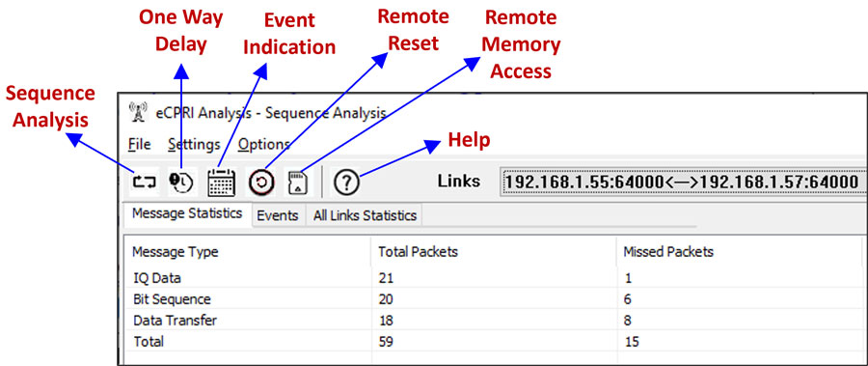Screen dimensions: 868x366
Task: Click missed packets value 15
Action: click(x=631, y=342)
